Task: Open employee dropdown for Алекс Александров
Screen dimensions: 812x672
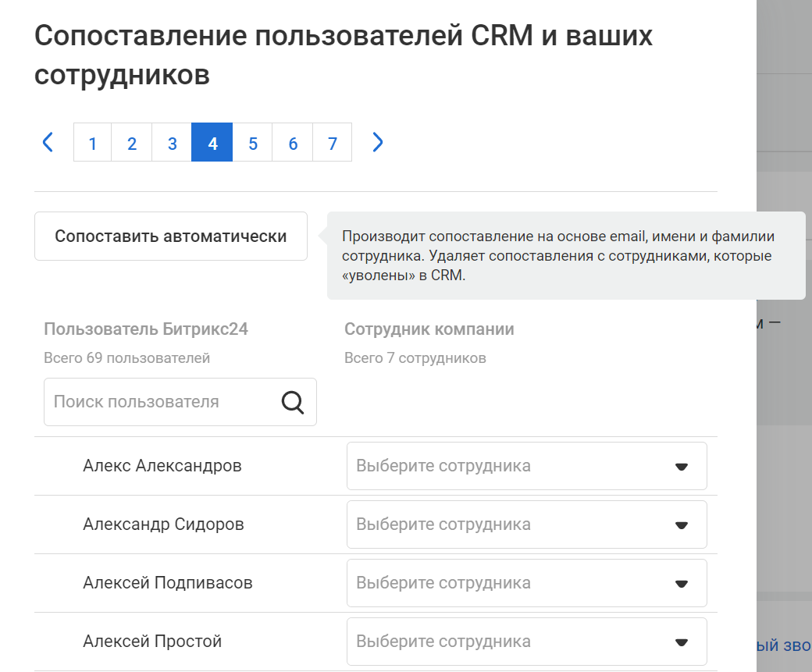Action: (507, 466)
